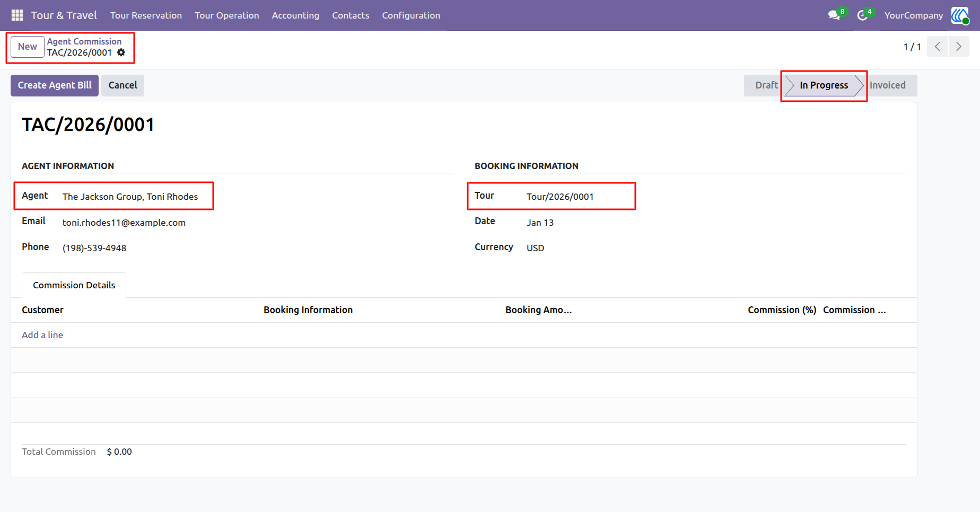Click Create Agent Bill button
Screen dimensions: 980x512
(x=55, y=85)
